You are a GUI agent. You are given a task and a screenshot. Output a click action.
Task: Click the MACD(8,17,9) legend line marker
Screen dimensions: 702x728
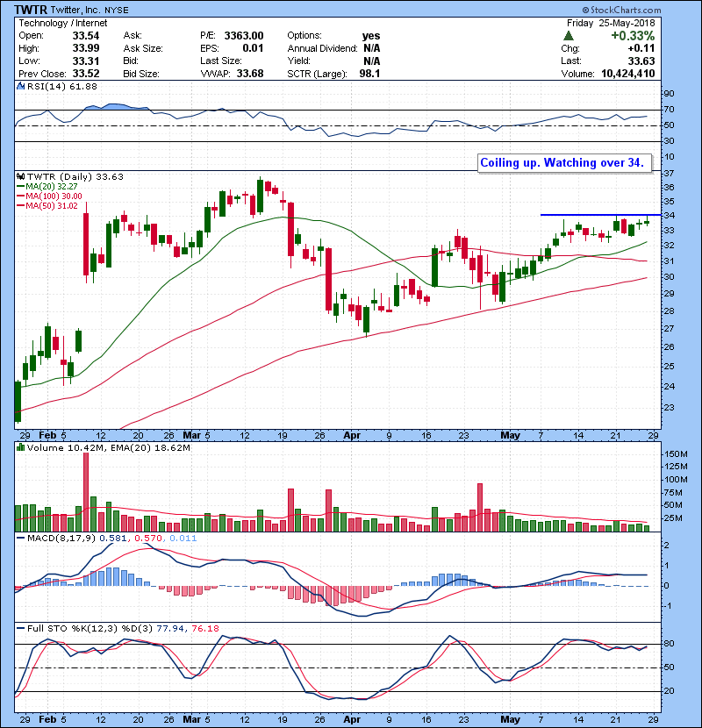pyautogui.click(x=20, y=538)
